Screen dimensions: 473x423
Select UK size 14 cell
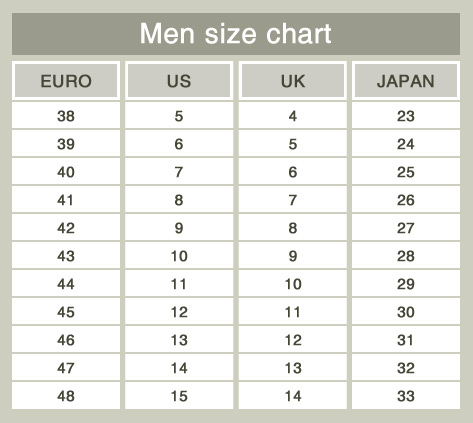tap(293, 396)
